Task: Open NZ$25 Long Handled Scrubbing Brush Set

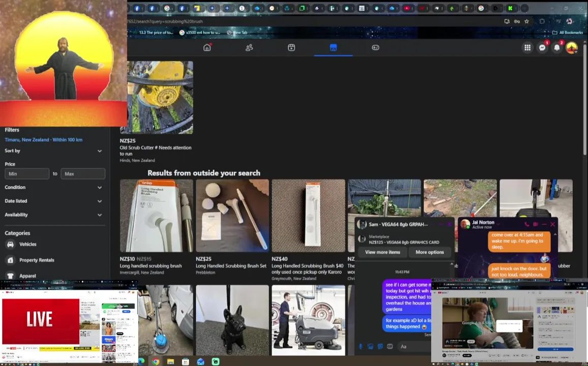Action: click(x=232, y=215)
